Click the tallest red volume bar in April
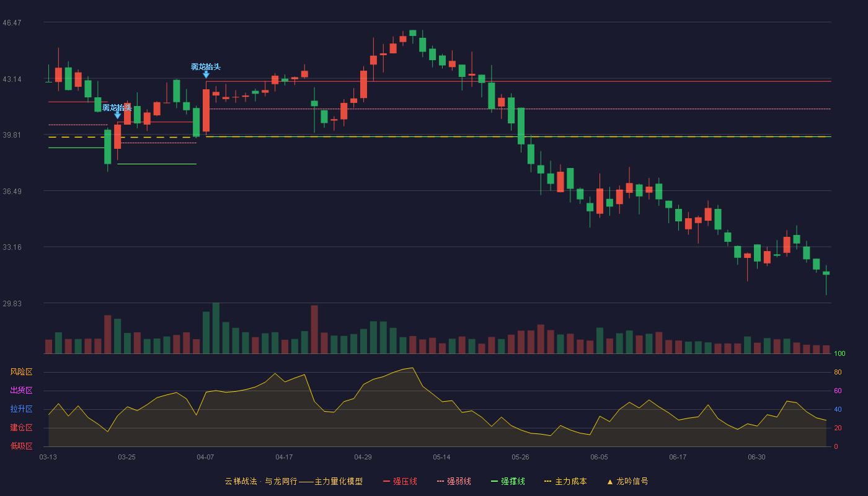This screenshot has width=868, height=496. (314, 329)
